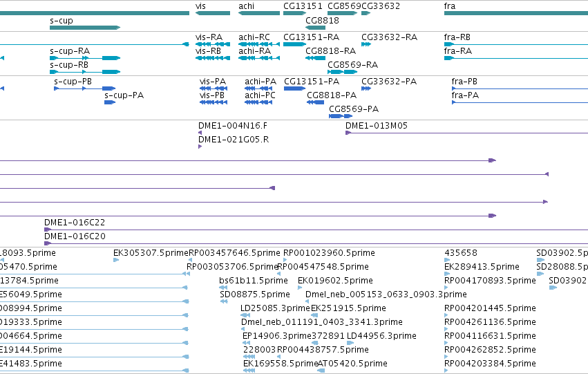The height and width of the screenshot is (374, 588).
Task: Click the fra-PB protein label
Action: 464,82
